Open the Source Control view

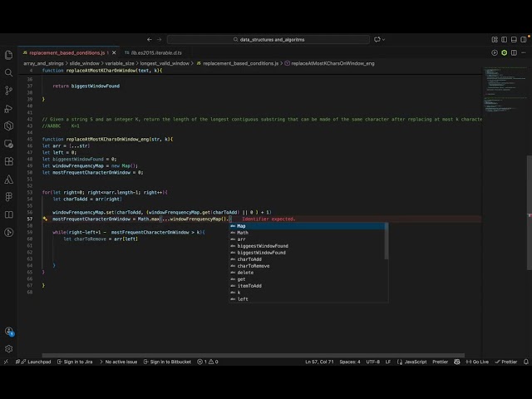pos(9,91)
